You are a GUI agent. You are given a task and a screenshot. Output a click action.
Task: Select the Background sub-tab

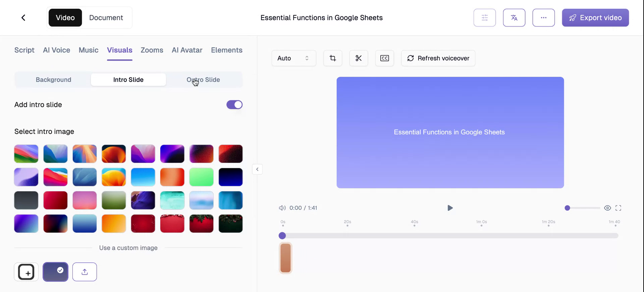coord(53,80)
